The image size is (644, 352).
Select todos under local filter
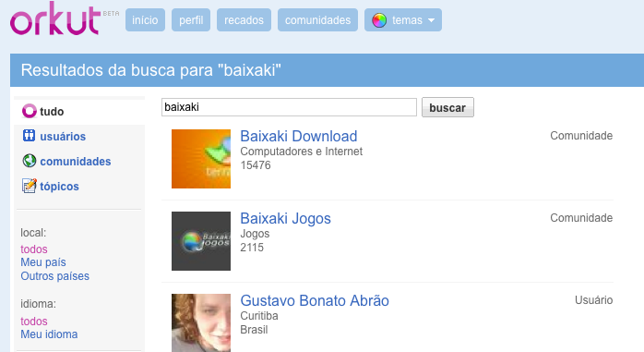point(34,249)
